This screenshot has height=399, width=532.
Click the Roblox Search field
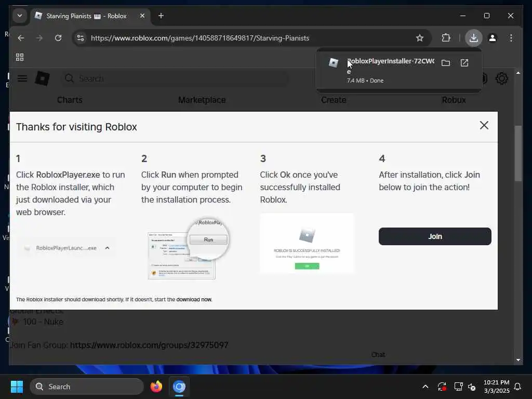coord(176,78)
